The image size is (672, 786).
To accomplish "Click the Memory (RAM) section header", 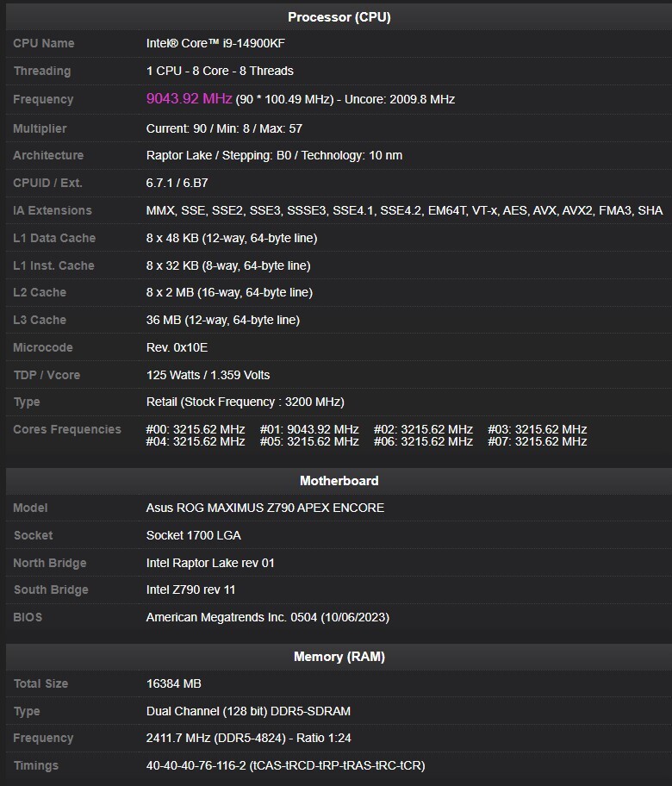I will tap(339, 657).
